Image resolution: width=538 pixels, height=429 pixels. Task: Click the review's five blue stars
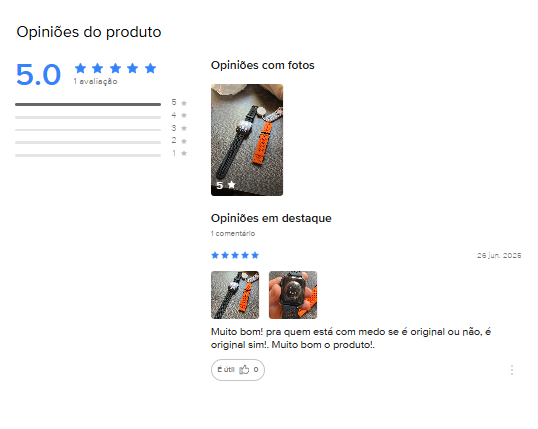pos(235,255)
